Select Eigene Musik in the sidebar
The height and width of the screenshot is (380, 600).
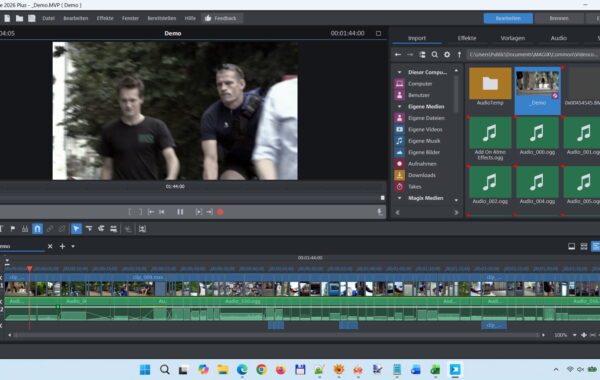[x=424, y=141]
